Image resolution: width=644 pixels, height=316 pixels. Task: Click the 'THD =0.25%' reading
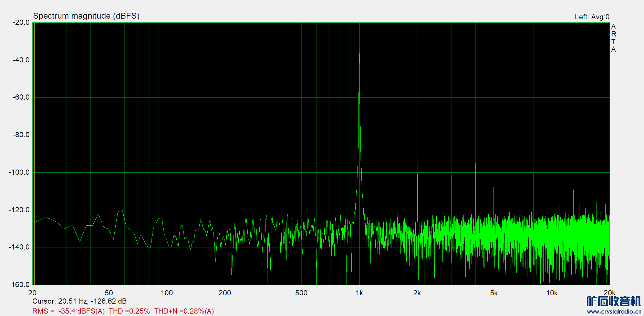pos(129,311)
